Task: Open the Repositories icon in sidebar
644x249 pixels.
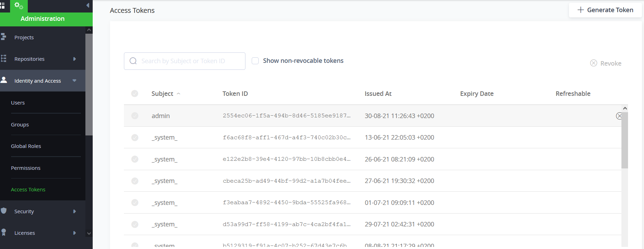Action: 3,58
